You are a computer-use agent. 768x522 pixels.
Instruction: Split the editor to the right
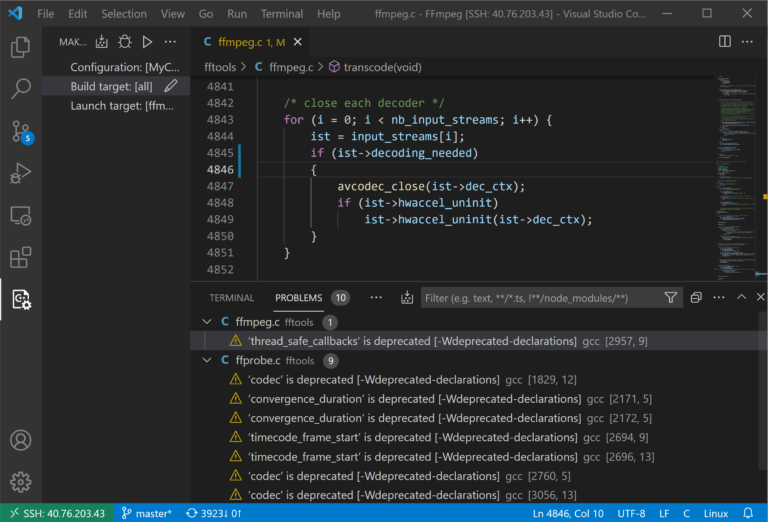tap(724, 42)
